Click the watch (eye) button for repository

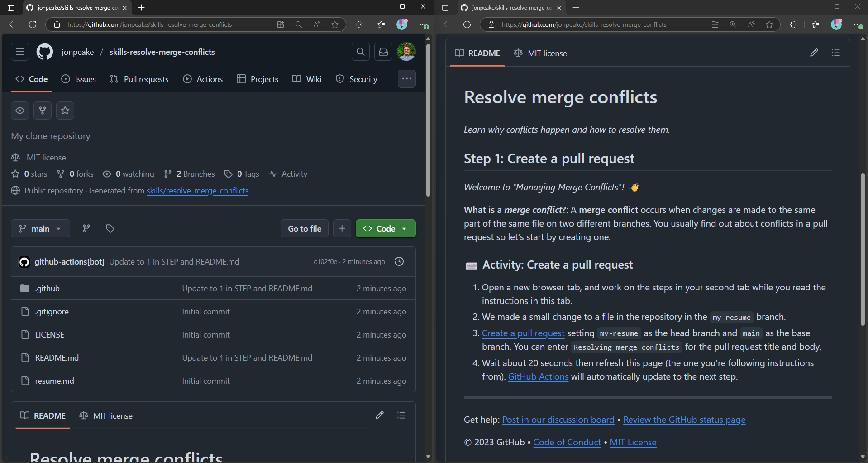pyautogui.click(x=20, y=111)
